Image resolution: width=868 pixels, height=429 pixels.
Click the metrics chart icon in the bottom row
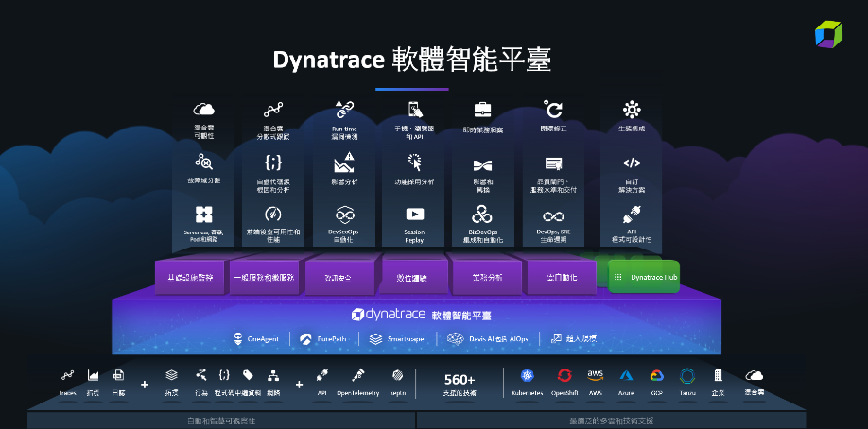point(93,375)
